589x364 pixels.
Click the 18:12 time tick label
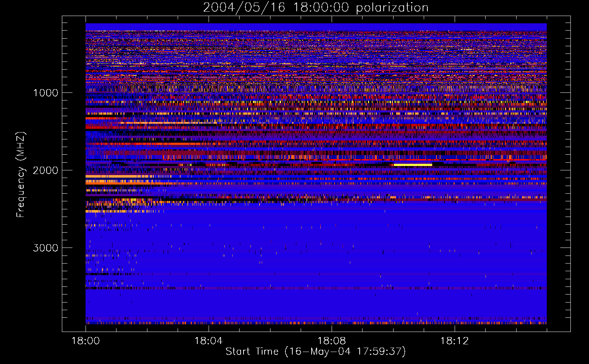[x=454, y=341]
